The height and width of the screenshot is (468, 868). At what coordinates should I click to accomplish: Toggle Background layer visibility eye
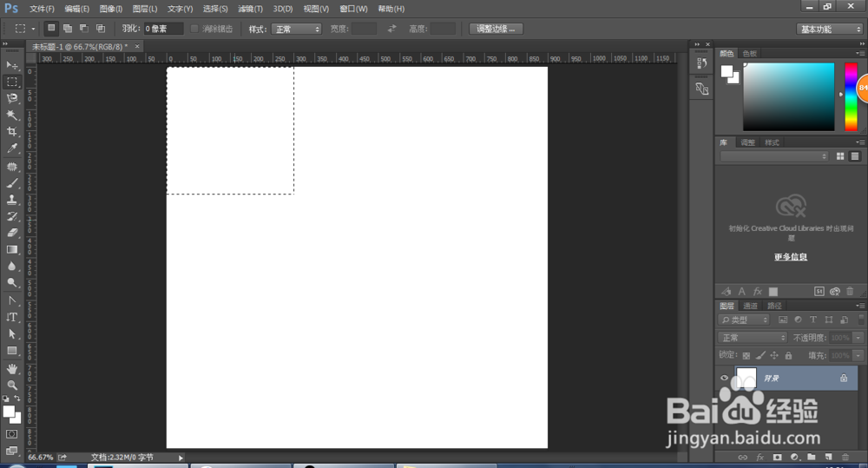pos(724,379)
